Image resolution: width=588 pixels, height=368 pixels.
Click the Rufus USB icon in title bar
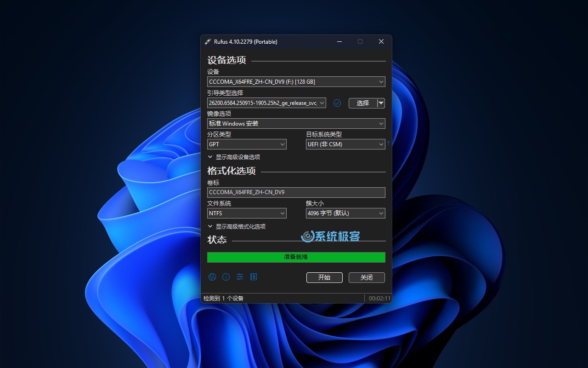click(x=208, y=41)
